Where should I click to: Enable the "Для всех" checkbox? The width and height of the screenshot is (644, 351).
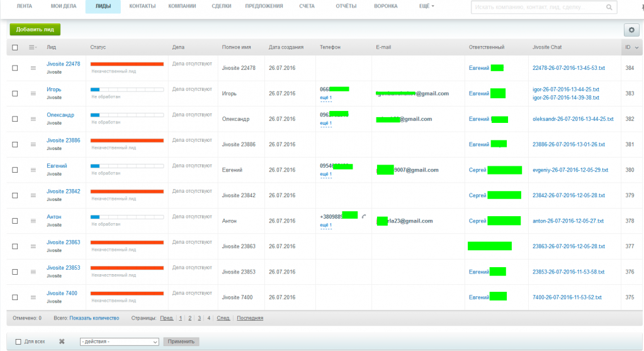click(18, 342)
